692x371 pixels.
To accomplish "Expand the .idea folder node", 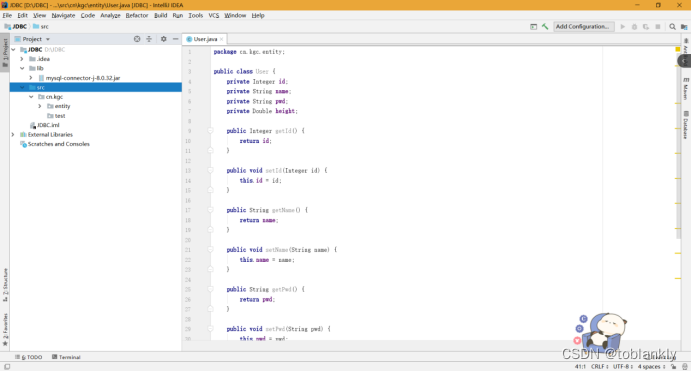I will pos(22,59).
